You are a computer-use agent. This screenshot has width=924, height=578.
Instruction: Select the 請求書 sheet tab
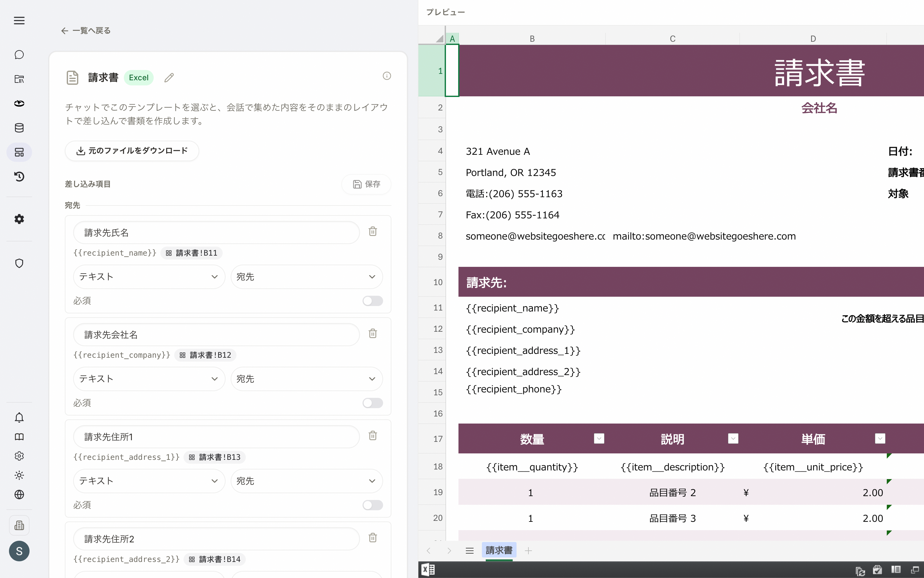499,550
